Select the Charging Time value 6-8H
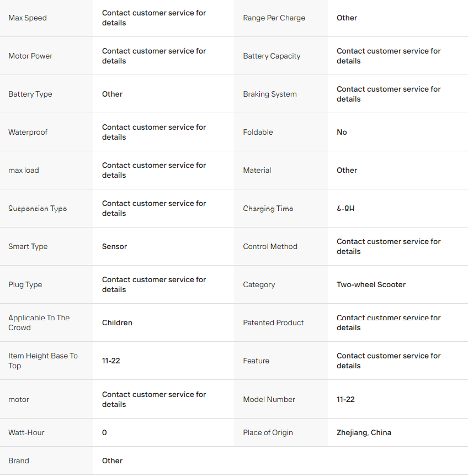 (x=345, y=208)
